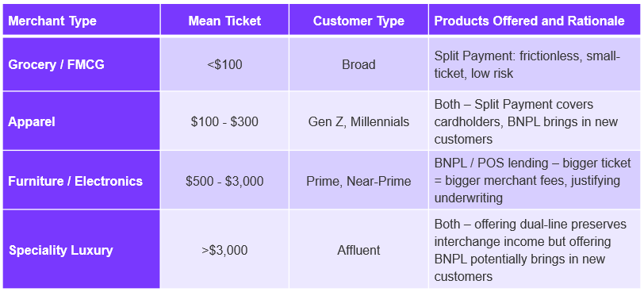Select the BNPL brings in new customers cell
The width and height of the screenshot is (644, 292).
coord(535,121)
